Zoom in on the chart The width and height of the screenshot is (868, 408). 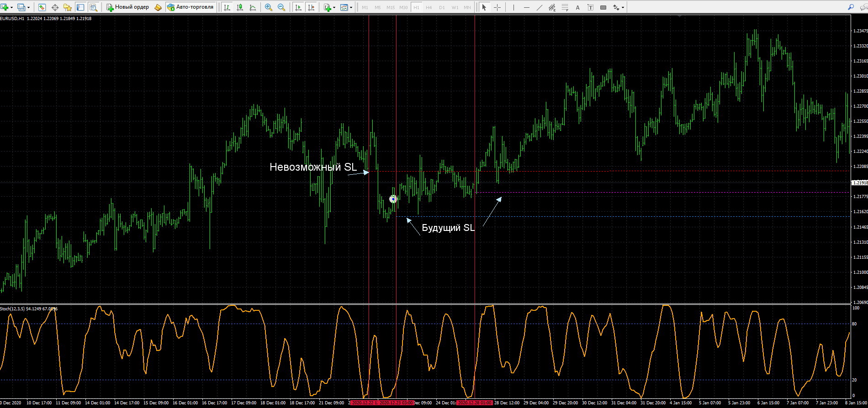pyautogui.click(x=269, y=7)
